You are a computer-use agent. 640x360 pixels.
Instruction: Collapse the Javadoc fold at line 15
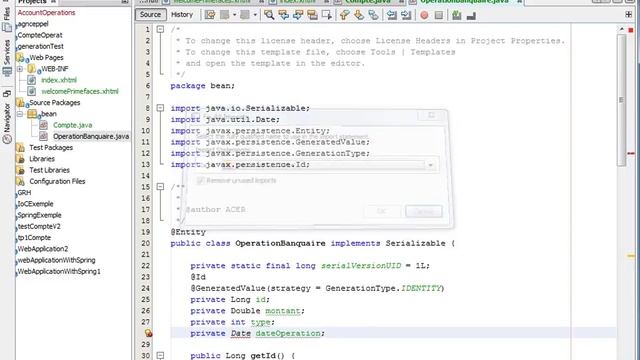click(x=160, y=187)
